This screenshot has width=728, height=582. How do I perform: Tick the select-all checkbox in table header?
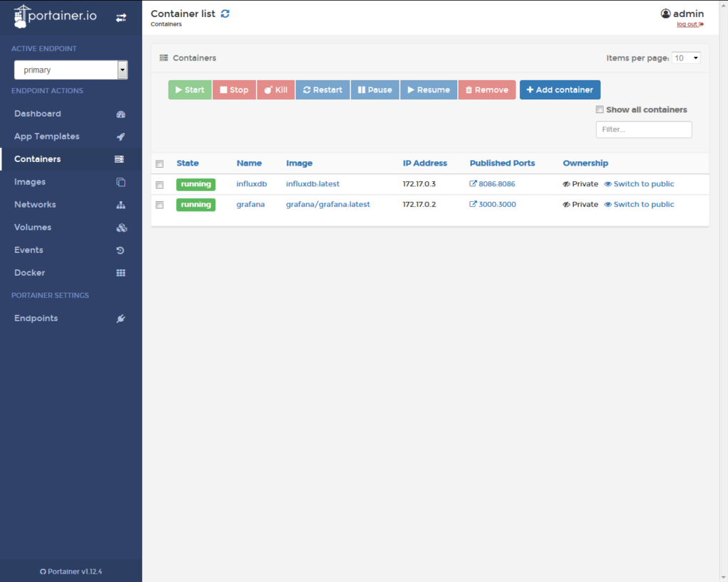tap(160, 163)
